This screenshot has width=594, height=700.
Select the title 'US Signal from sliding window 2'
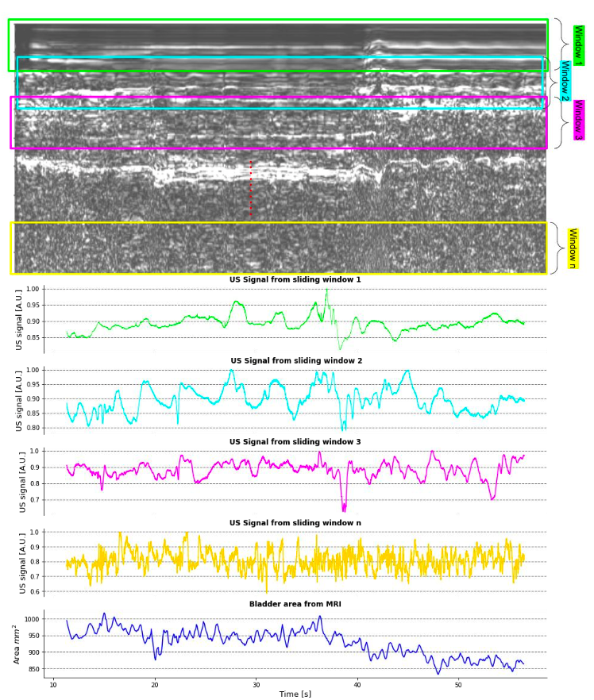tap(295, 361)
